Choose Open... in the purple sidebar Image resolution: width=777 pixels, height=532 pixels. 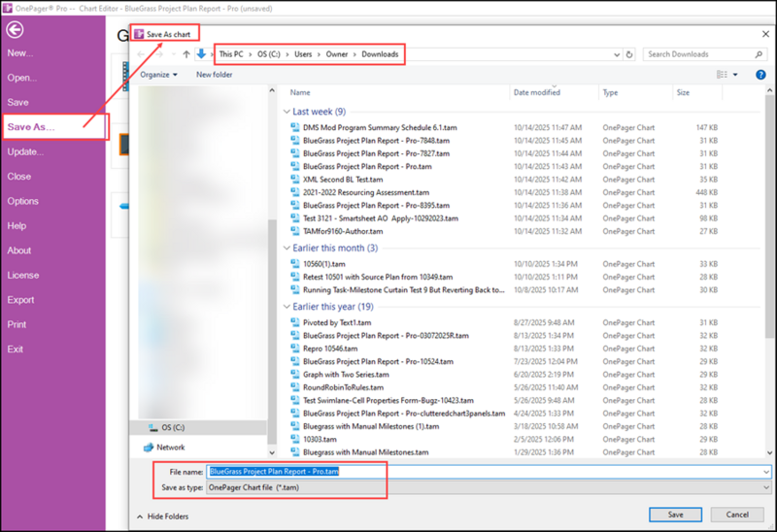tap(21, 78)
